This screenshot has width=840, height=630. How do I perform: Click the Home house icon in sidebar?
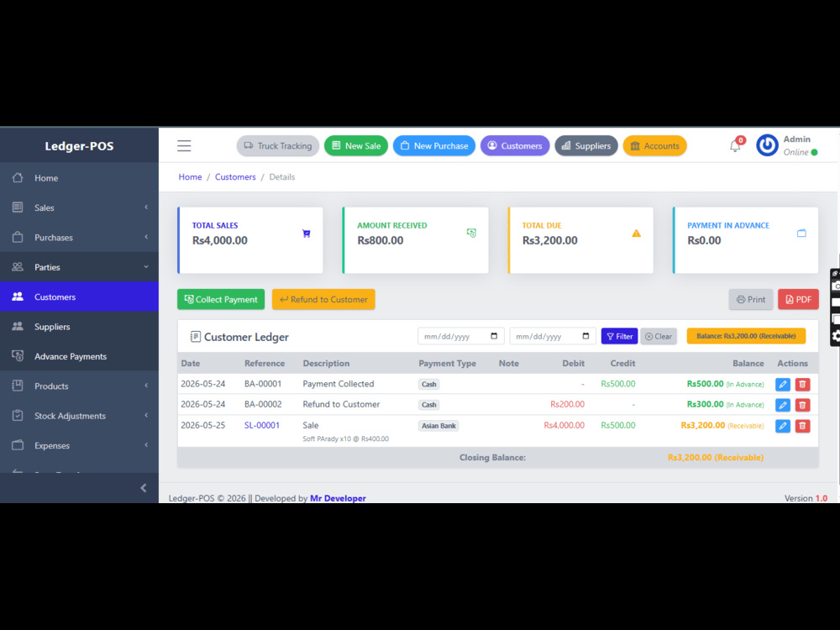(18, 177)
